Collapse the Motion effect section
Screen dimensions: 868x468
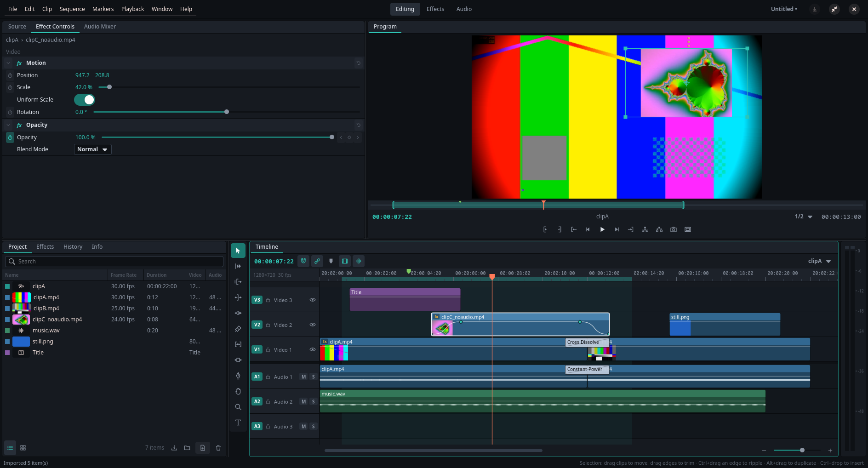(8, 63)
